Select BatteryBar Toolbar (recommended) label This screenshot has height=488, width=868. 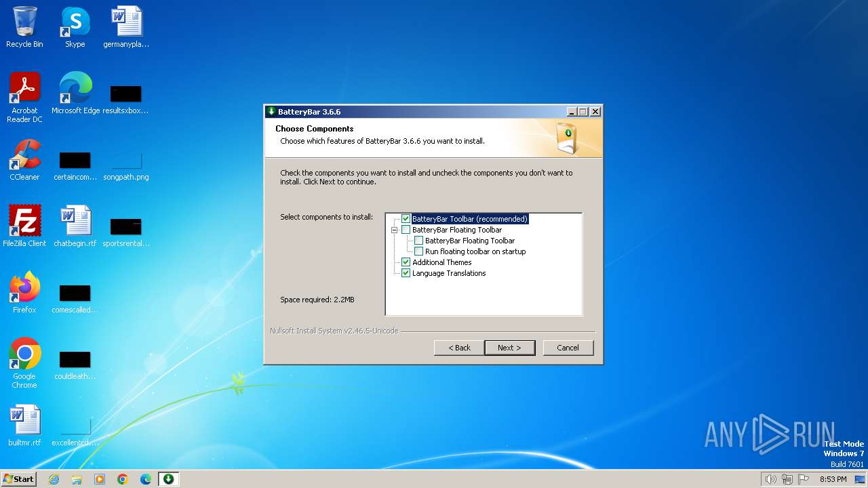pyautogui.click(x=469, y=219)
